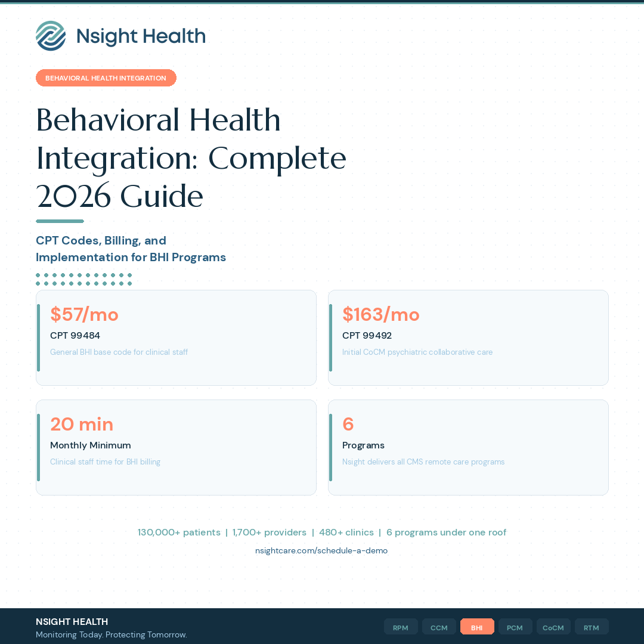Image resolution: width=644 pixels, height=644 pixels.
Task: Click the '130,000+ patients' stats text
Action: point(179,532)
